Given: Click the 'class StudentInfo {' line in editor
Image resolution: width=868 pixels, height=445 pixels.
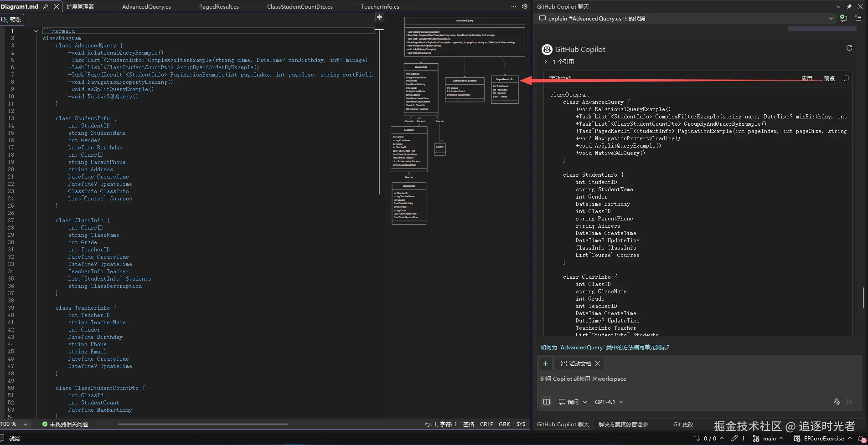Looking at the screenshot, I should (x=86, y=118).
